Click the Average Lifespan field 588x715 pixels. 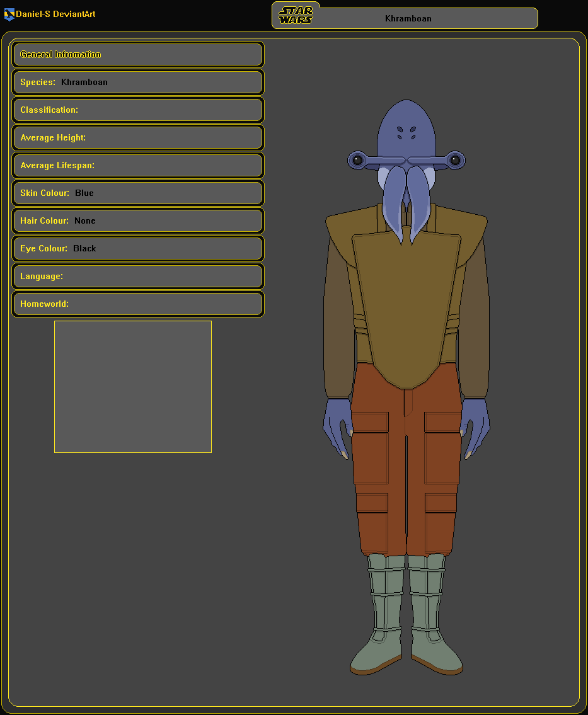(x=138, y=165)
